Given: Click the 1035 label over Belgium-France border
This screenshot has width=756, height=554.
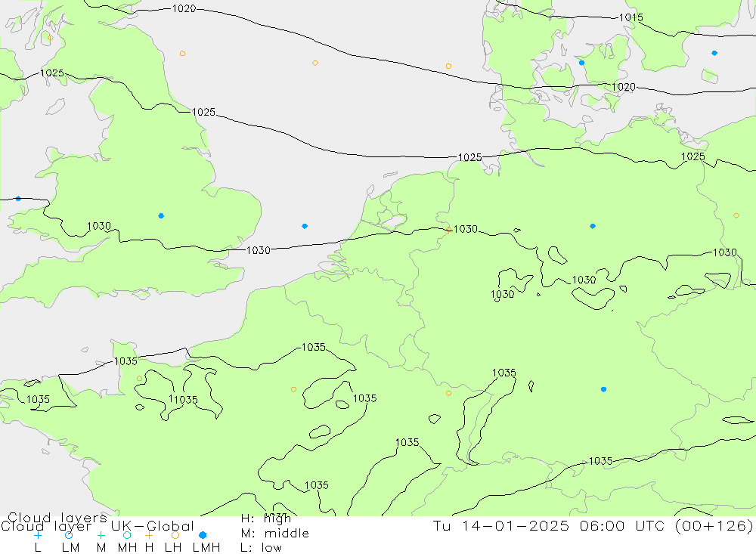Looking at the screenshot, I should pyautogui.click(x=314, y=347).
